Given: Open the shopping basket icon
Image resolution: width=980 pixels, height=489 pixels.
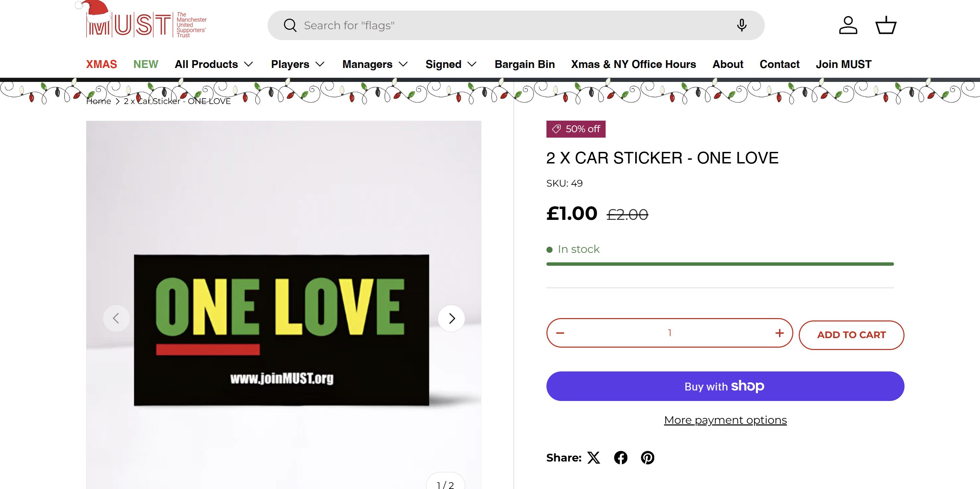Looking at the screenshot, I should click(x=886, y=25).
